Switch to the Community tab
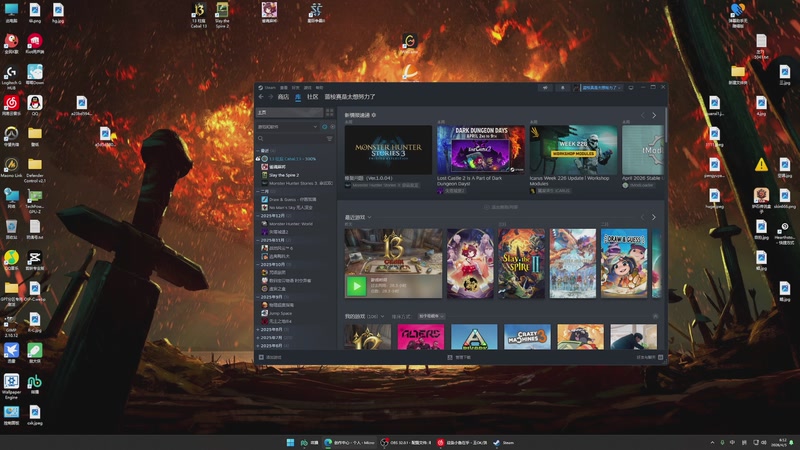 312,97
